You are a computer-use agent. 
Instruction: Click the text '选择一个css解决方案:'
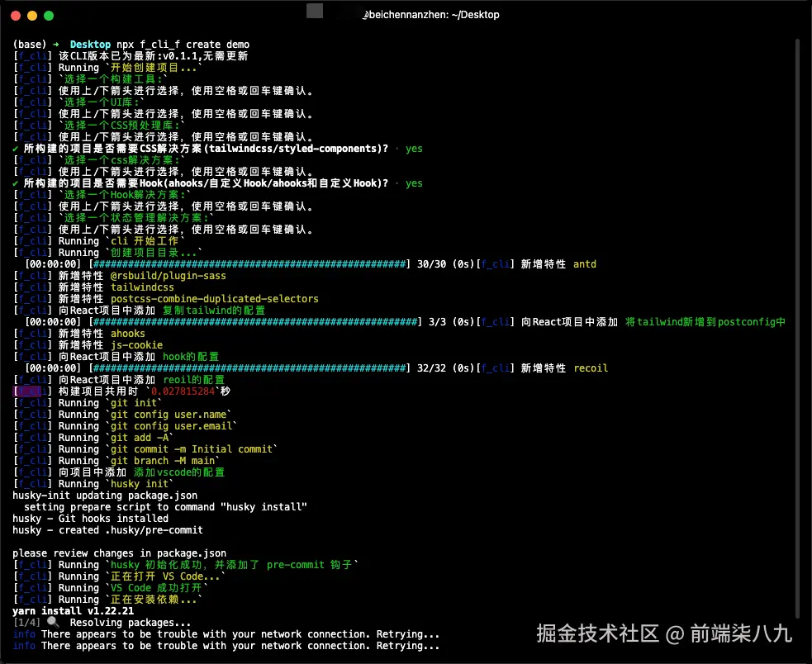pos(121,160)
